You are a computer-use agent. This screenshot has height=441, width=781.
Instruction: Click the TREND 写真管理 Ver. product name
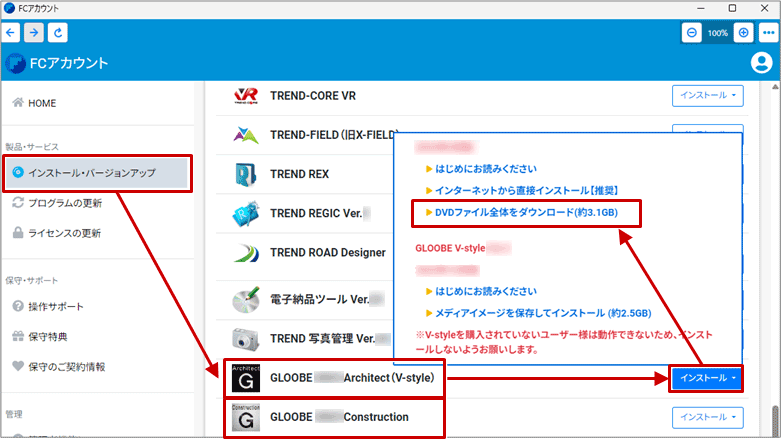click(x=322, y=339)
